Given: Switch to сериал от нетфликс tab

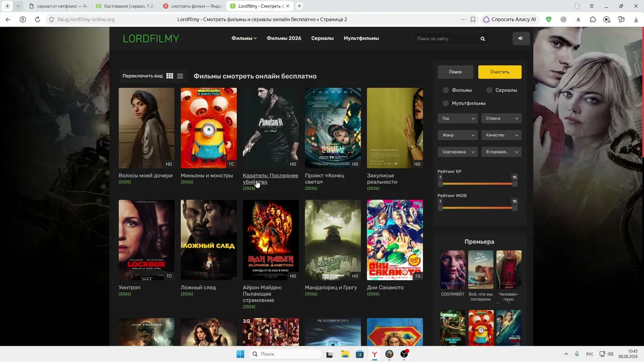Looking at the screenshot, I should pos(58,6).
